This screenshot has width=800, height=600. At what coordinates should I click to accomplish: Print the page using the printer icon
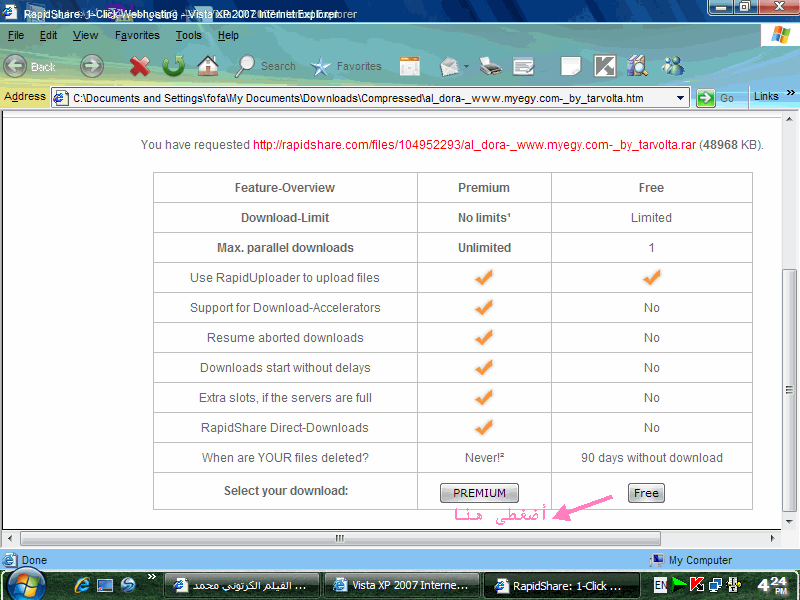click(x=490, y=66)
